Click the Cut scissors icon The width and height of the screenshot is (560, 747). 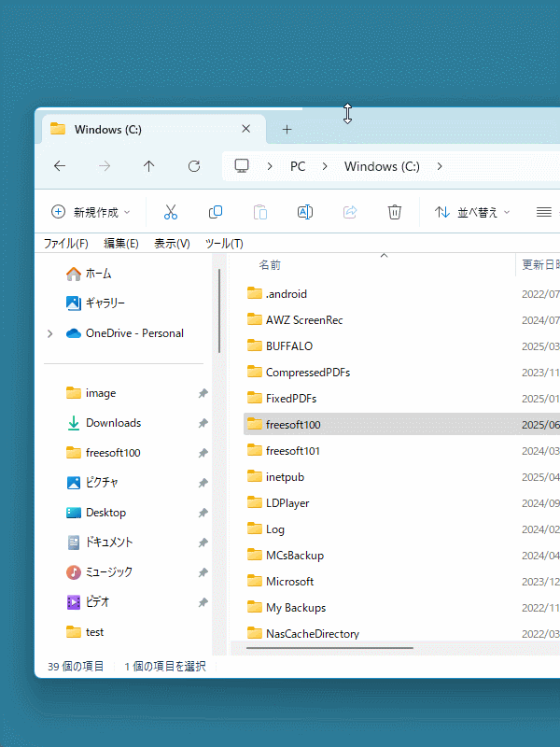(x=171, y=212)
